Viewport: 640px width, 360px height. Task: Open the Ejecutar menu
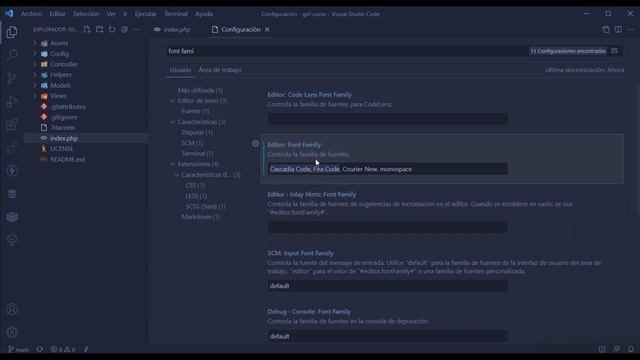[145, 13]
